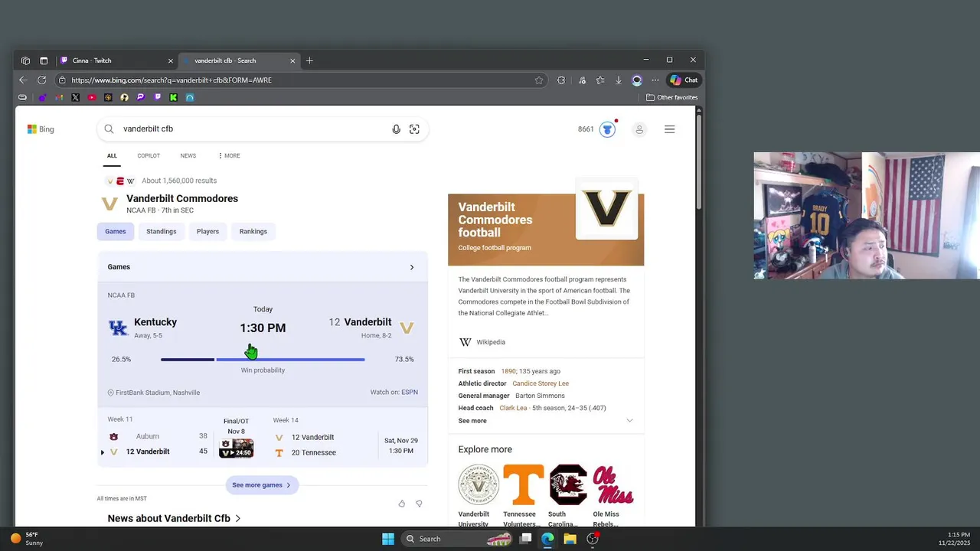This screenshot has height=551, width=980.
Task: Go back using the browser back arrow
Action: 23,80
